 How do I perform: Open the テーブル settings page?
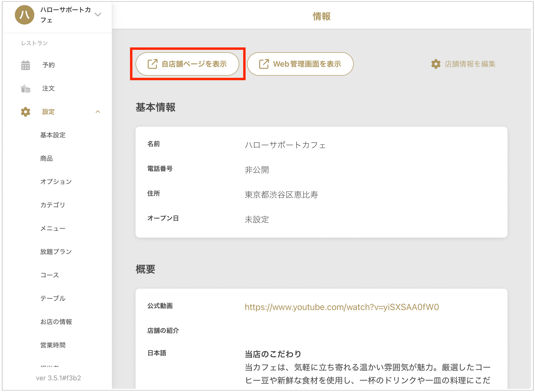tap(53, 298)
